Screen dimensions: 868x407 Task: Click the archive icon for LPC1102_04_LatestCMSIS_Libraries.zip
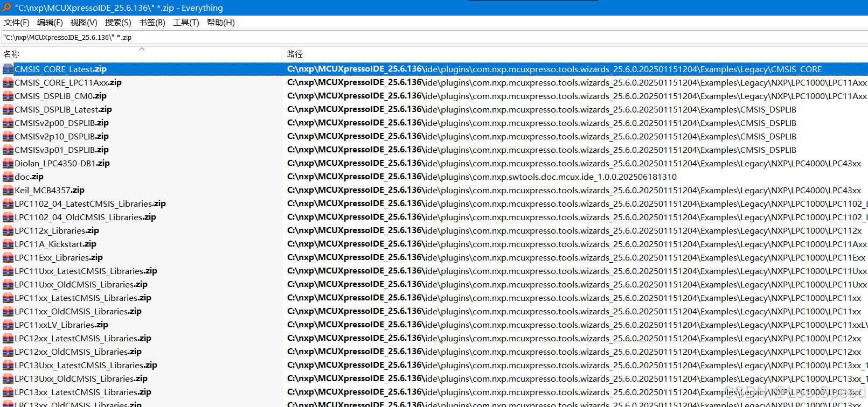8,204
